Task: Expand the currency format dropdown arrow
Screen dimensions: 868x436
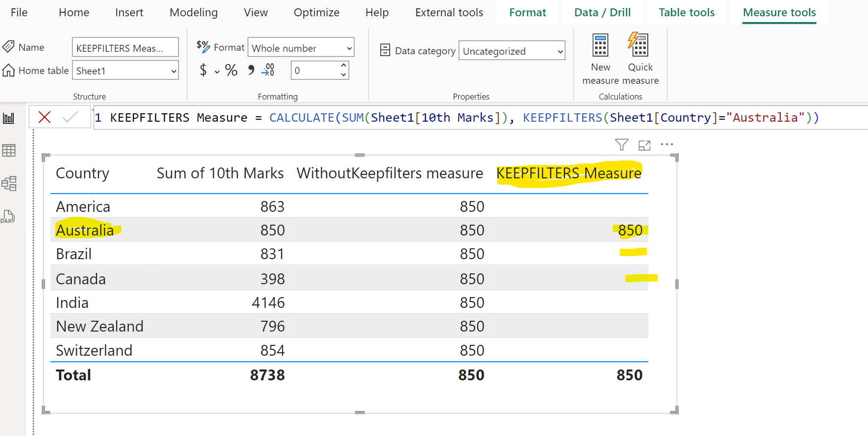Action: 217,71
